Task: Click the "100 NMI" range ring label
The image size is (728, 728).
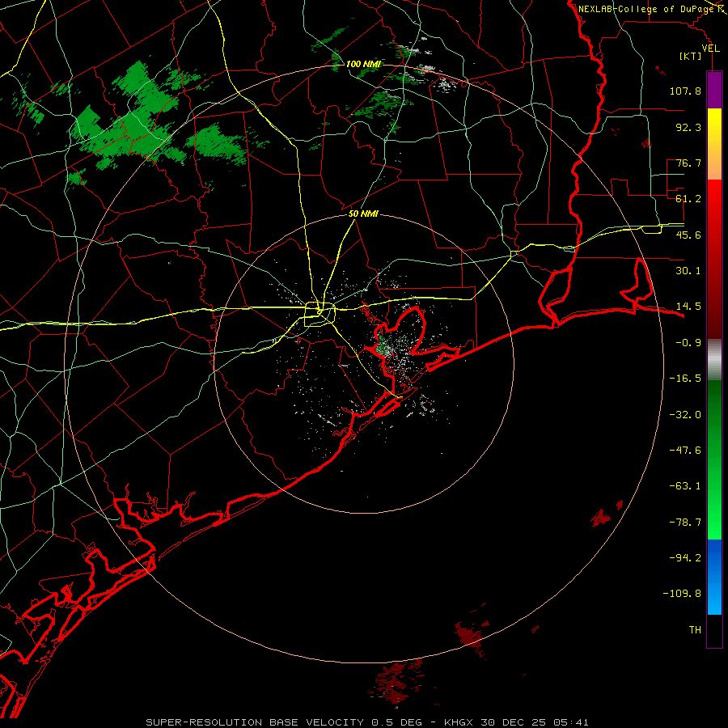Action: pyautogui.click(x=363, y=64)
